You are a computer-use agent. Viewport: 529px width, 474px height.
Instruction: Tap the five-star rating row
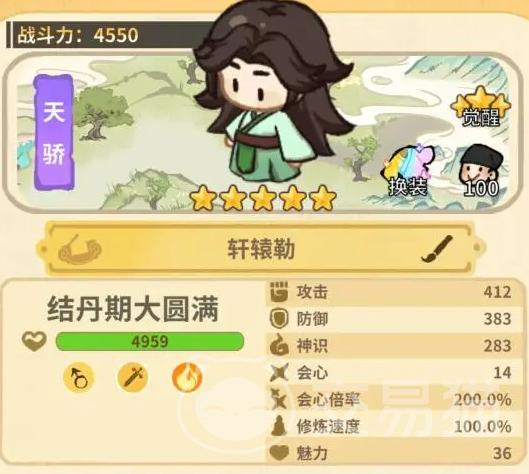tap(263, 197)
